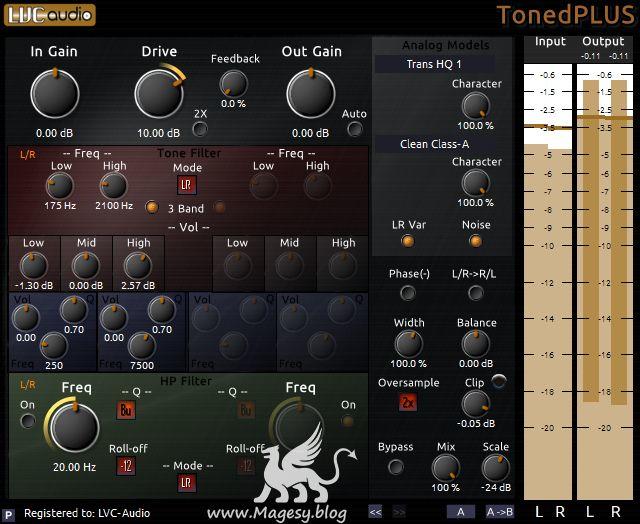Click the In Gain value 0.00 dB
Image resolution: width=640 pixels, height=524 pixels.
54,133
